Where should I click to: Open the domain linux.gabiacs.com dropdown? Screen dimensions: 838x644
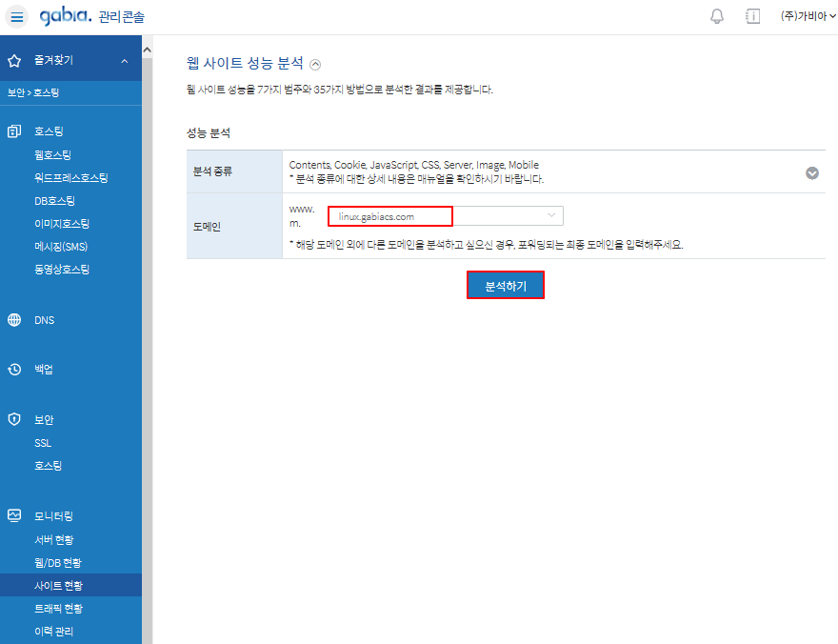point(446,216)
